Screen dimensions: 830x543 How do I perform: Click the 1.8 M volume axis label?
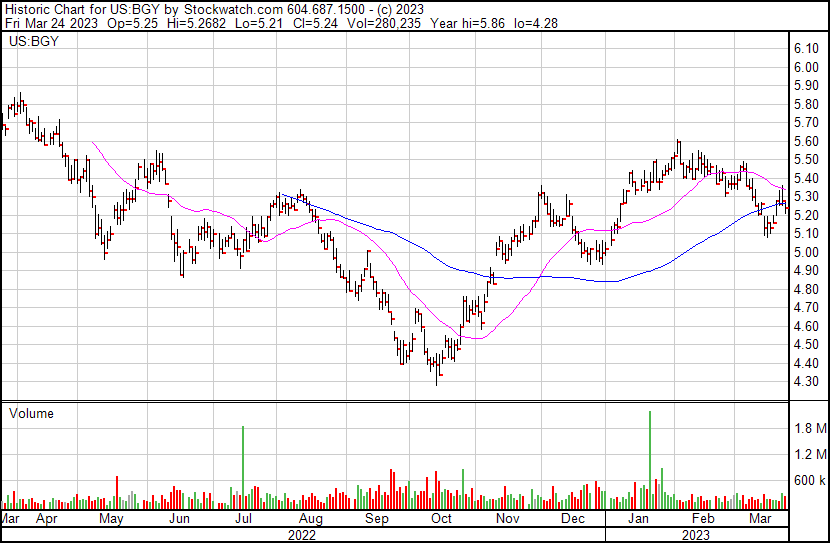click(x=809, y=429)
